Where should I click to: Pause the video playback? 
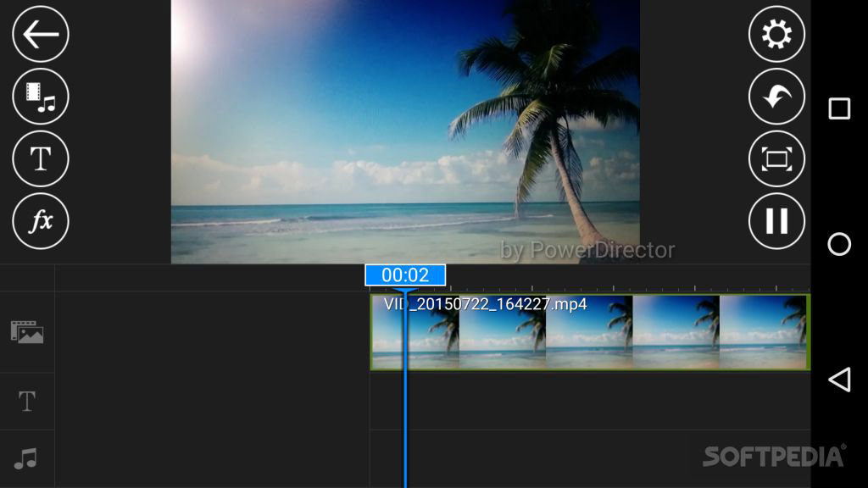776,221
